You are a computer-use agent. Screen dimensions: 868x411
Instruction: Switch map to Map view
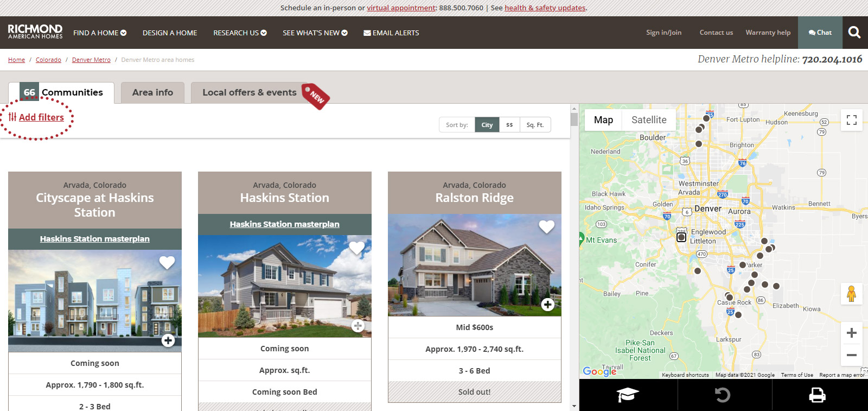tap(603, 120)
